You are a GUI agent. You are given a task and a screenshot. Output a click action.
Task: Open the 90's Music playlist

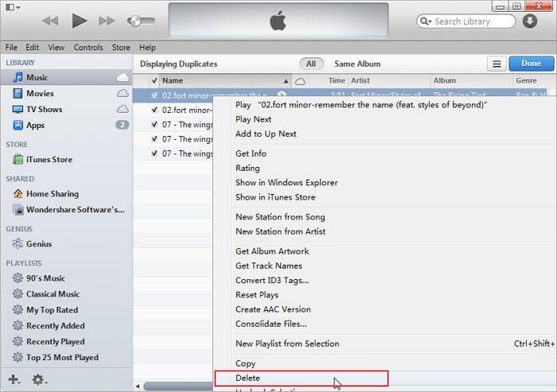pos(66,278)
